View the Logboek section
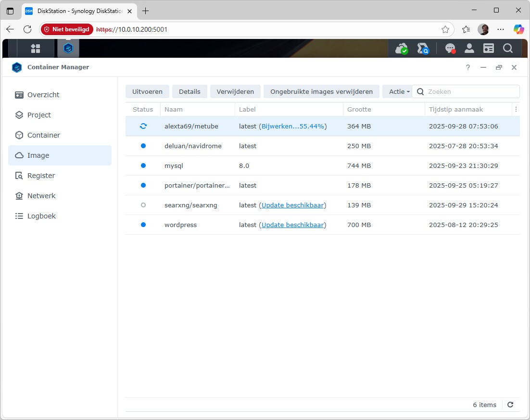This screenshot has width=530, height=420. coord(41,216)
